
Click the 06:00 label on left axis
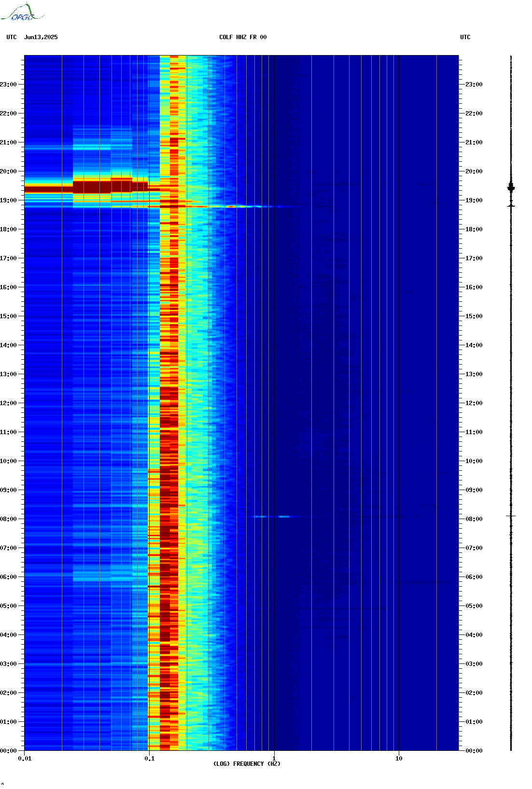coord(8,577)
